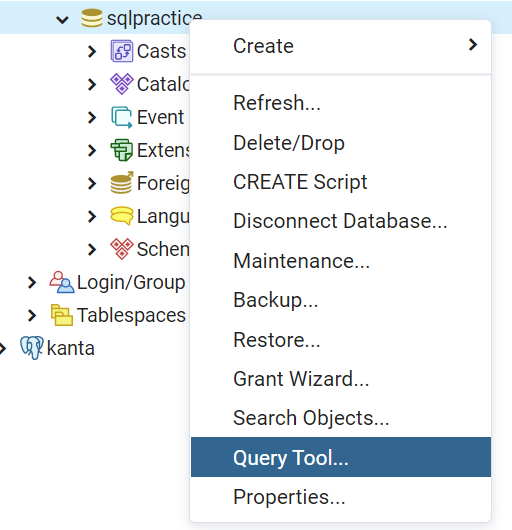Select the green Extensions icon
512x530 pixels.
click(122, 150)
